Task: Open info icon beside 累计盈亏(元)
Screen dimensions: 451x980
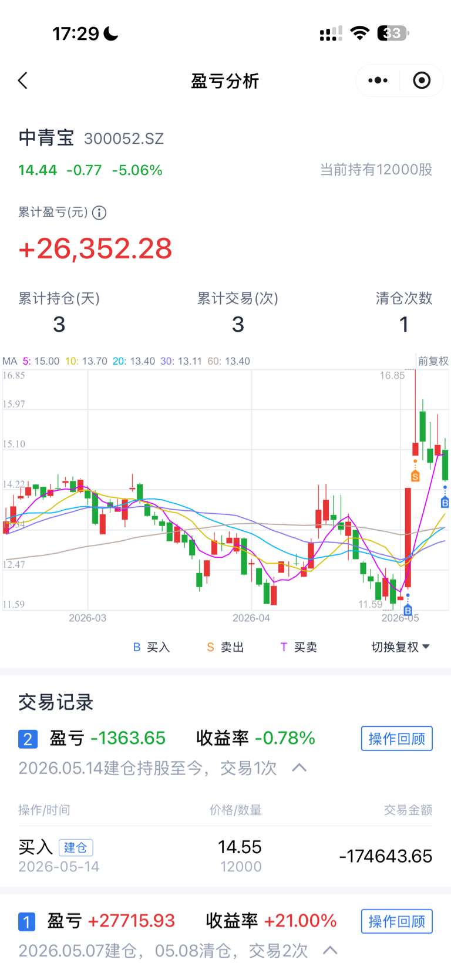Action: click(99, 213)
